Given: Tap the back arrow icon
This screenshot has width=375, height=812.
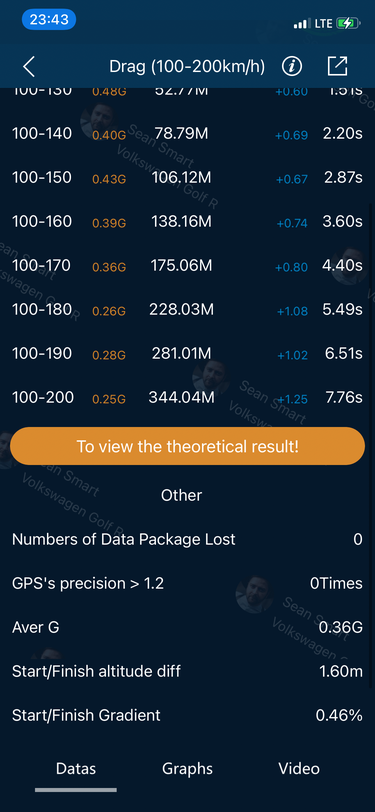Looking at the screenshot, I should [x=29, y=66].
